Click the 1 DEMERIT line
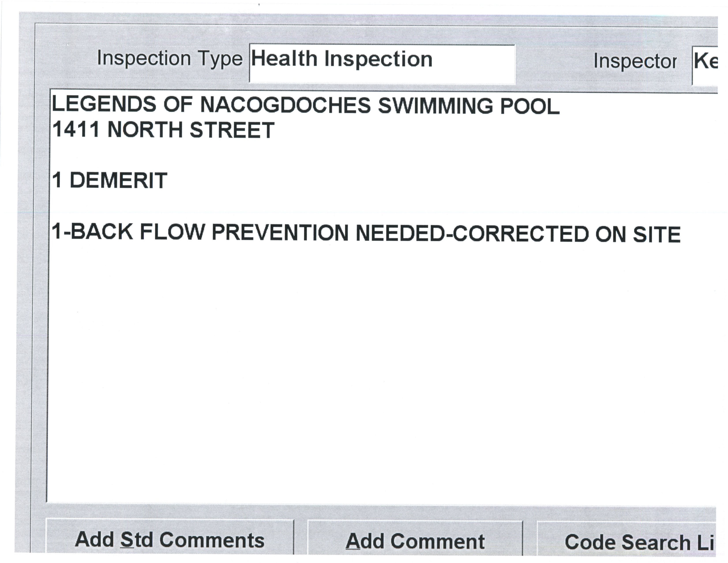 point(110,180)
